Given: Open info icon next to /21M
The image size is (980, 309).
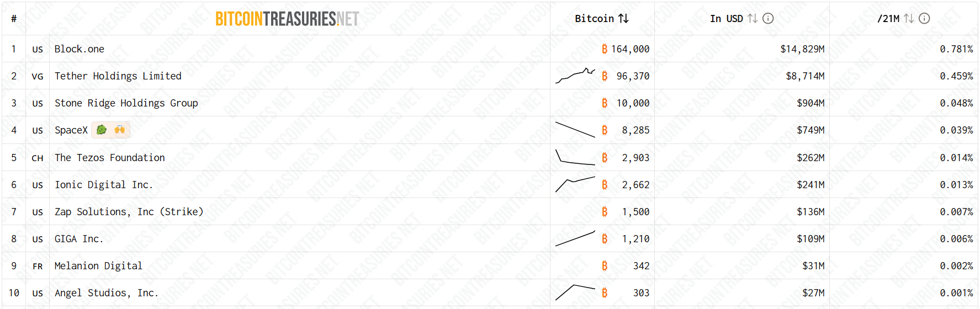Looking at the screenshot, I should (x=924, y=19).
